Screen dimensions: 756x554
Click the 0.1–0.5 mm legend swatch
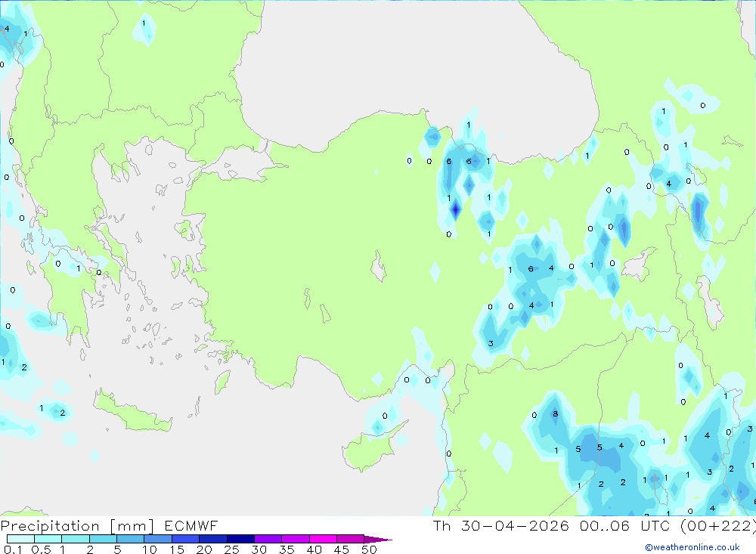[x=20, y=539]
